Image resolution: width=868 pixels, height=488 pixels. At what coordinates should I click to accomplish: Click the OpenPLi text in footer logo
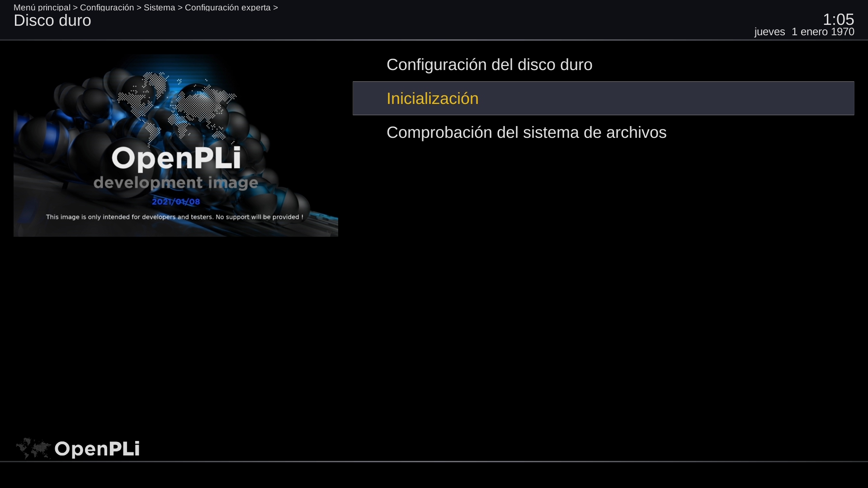tap(97, 449)
